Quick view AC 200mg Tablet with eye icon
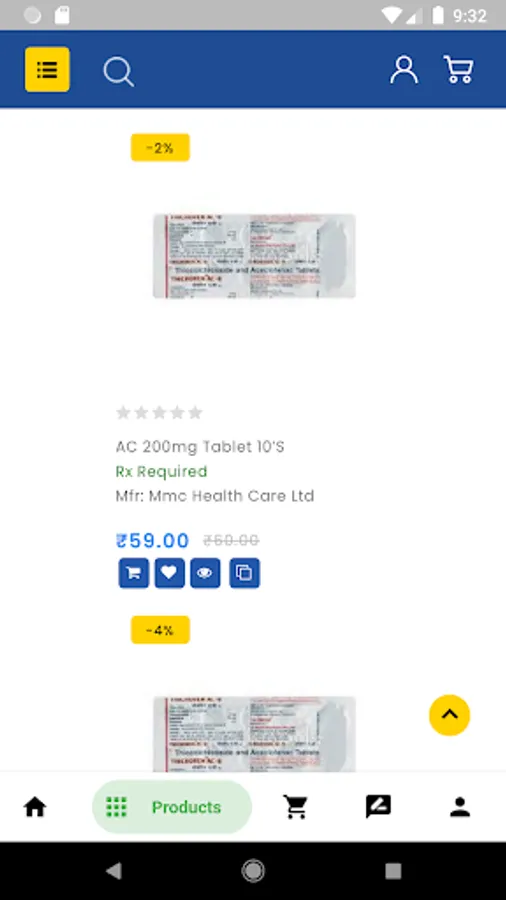The width and height of the screenshot is (506, 900). (205, 573)
